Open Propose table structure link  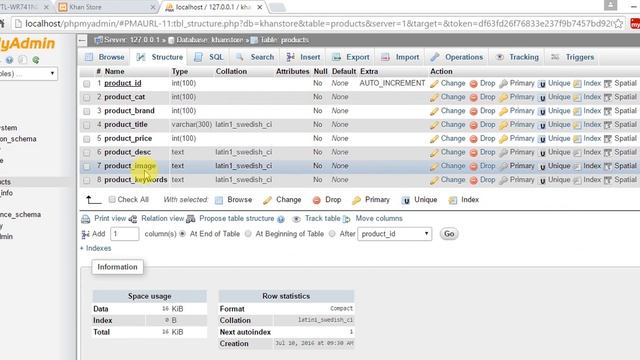click(237, 218)
